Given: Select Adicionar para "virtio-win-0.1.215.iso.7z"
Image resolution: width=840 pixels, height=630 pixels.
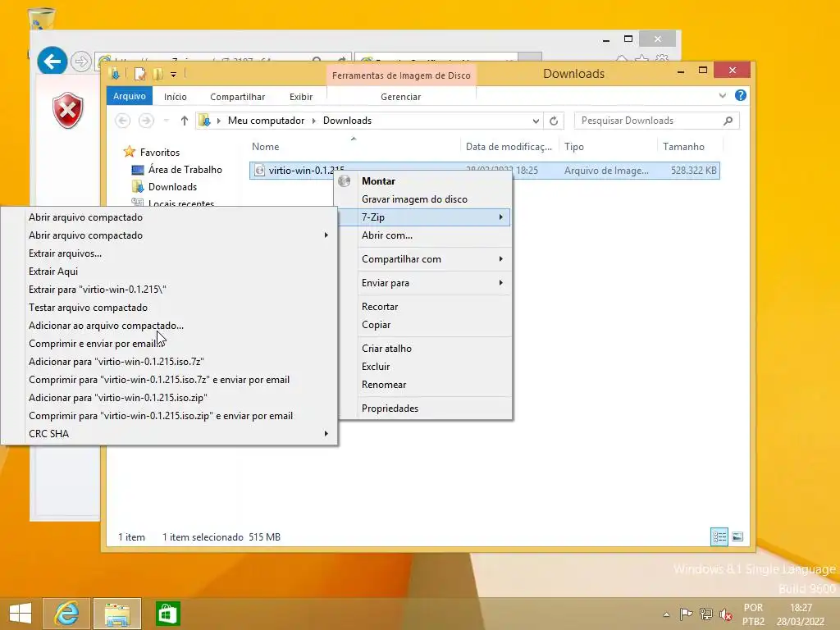Looking at the screenshot, I should pos(169,362).
